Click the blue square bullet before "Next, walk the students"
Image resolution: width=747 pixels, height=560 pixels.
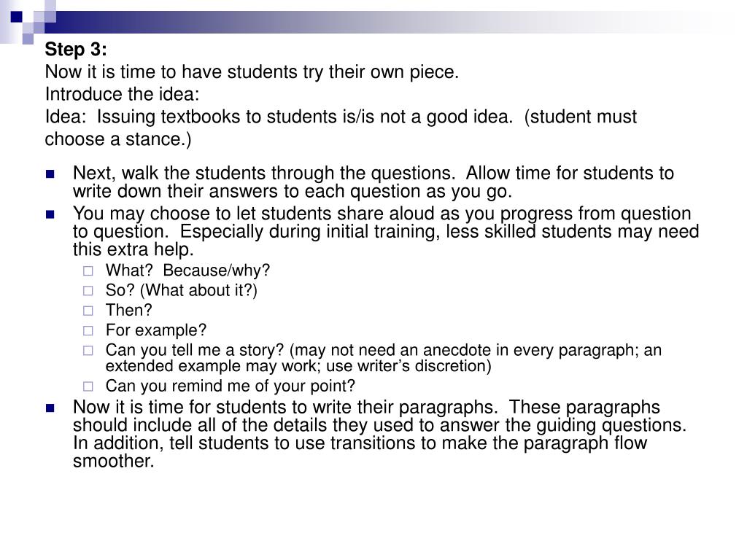click(50, 174)
